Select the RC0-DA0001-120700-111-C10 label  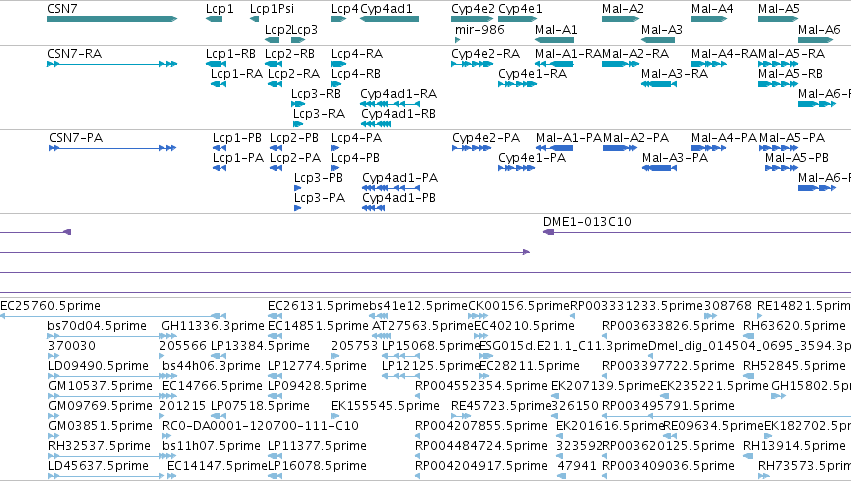click(261, 427)
